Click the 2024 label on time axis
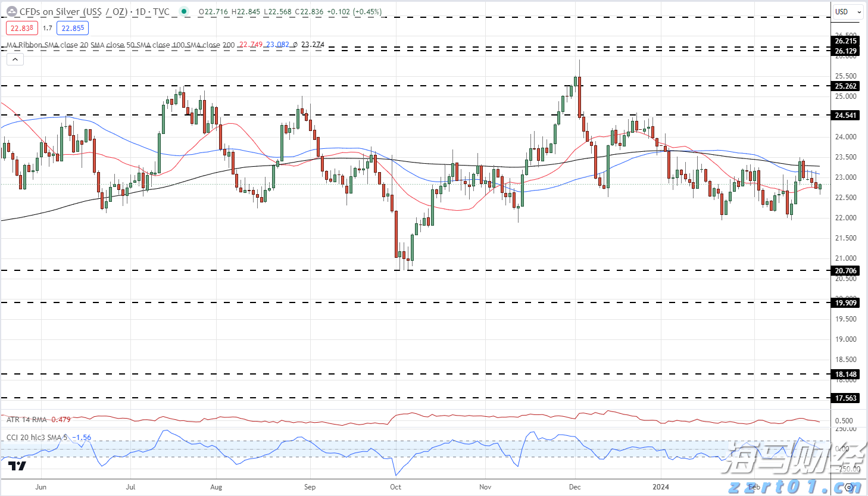Screen dimensions: 868x496 (660, 487)
